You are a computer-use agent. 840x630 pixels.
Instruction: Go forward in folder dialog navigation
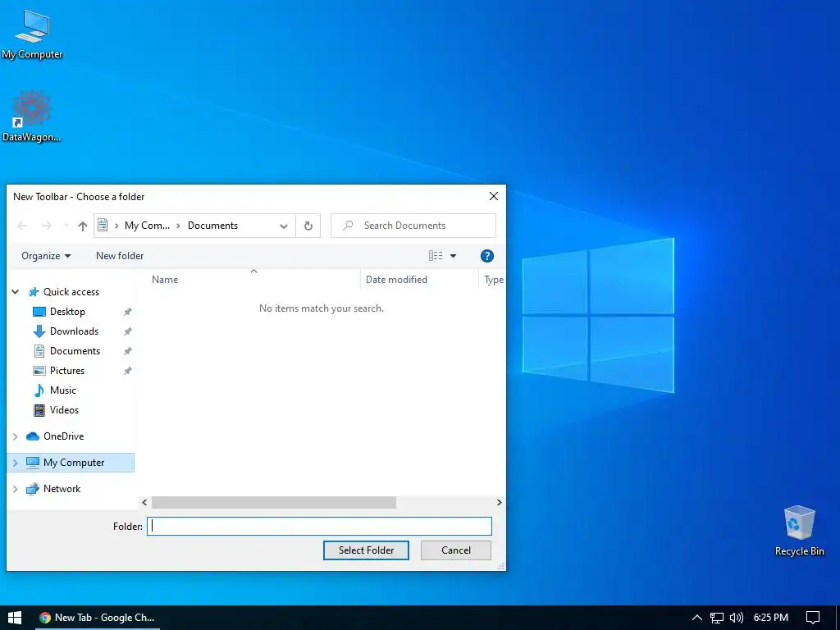coord(47,226)
